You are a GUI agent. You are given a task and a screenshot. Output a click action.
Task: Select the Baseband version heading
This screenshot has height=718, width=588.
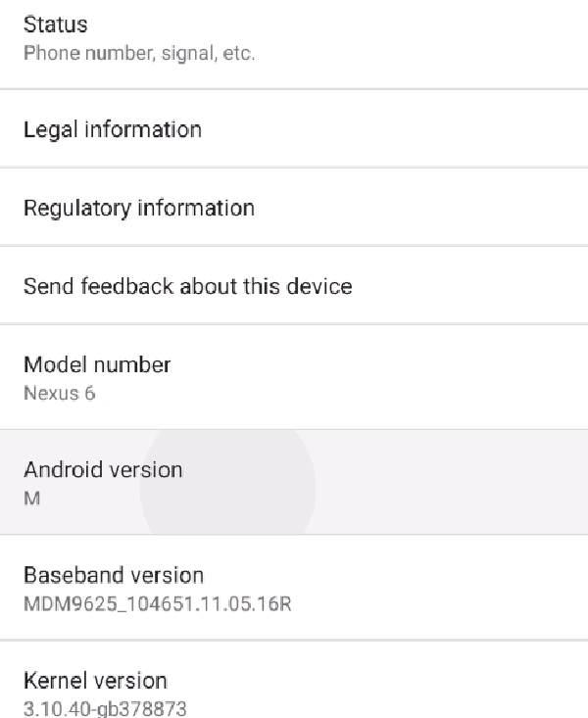pyautogui.click(x=114, y=575)
